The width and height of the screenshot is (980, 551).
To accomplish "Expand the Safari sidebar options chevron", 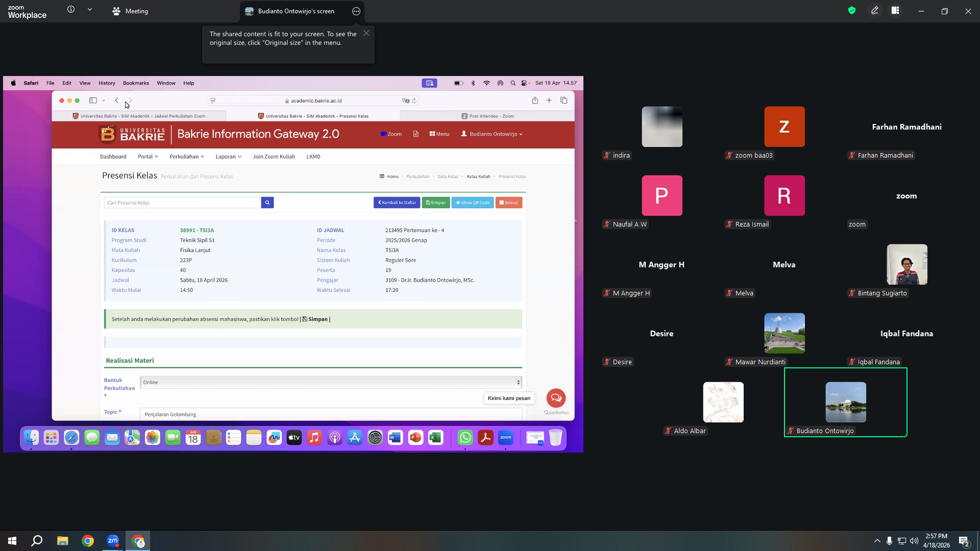I will click(104, 101).
